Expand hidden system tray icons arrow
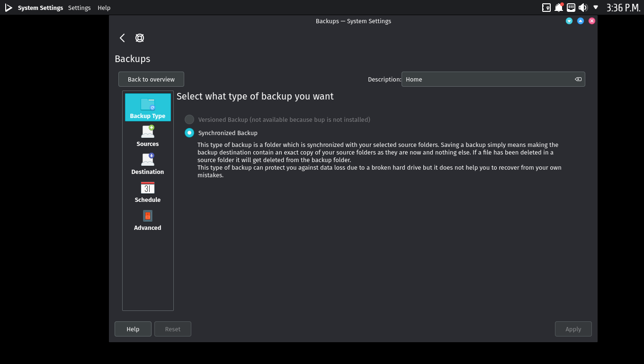 point(596,8)
